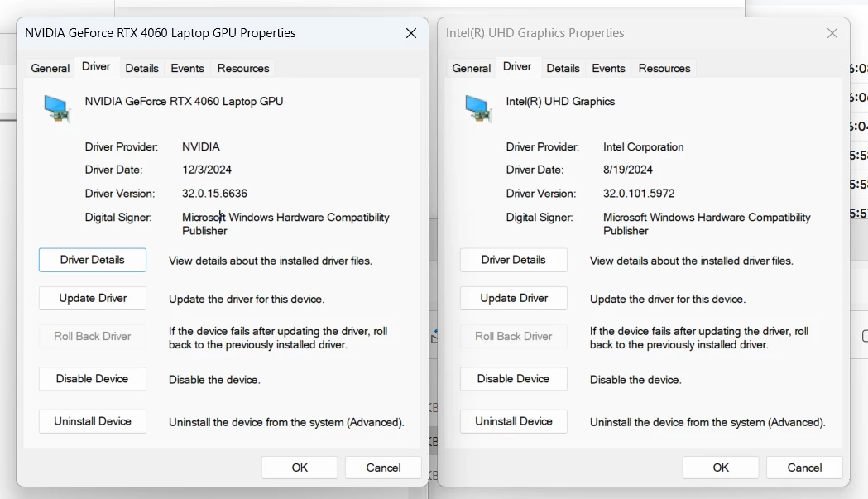Click Cancel in the Intel dialog
Screen dimensions: 868x499
click(804, 468)
